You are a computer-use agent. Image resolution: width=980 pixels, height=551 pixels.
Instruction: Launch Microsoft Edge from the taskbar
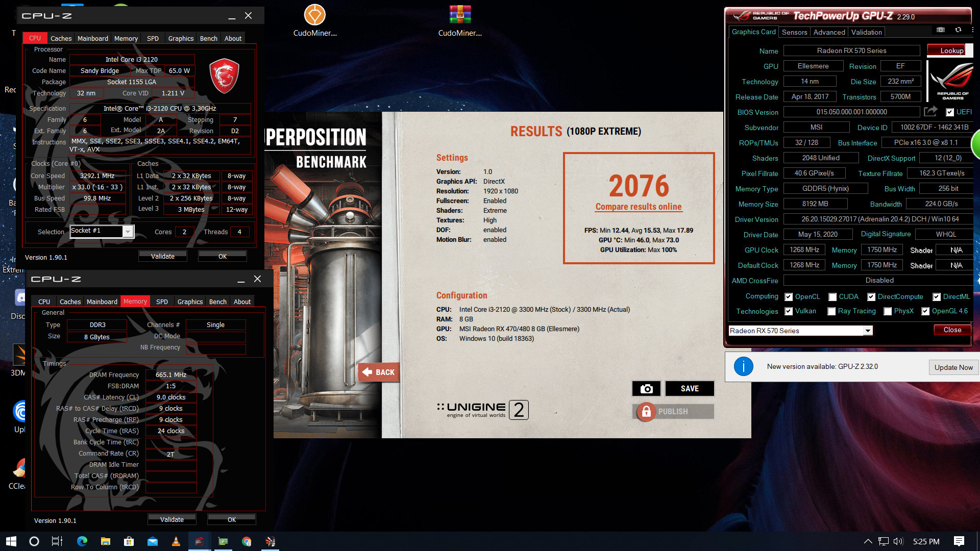(82, 541)
